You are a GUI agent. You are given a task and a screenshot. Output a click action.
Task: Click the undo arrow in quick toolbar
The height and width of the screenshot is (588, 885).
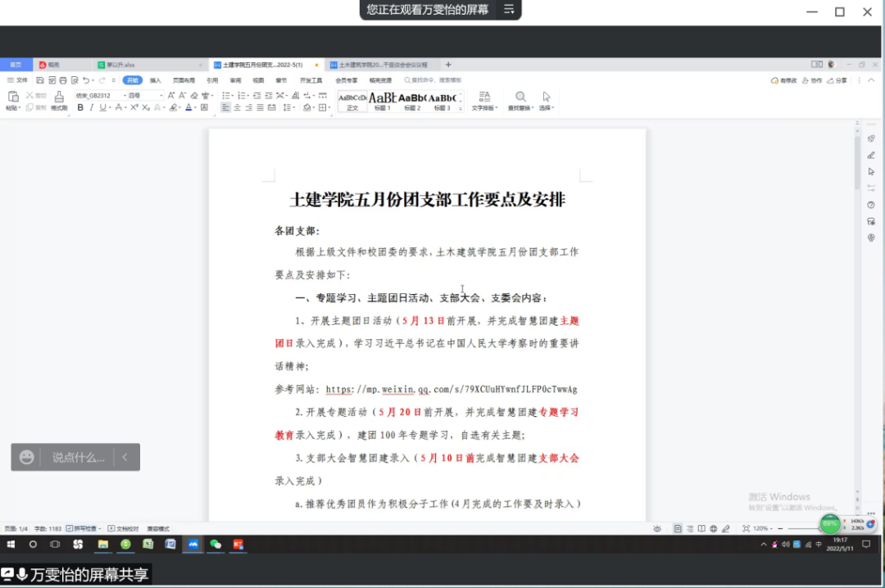click(86, 80)
